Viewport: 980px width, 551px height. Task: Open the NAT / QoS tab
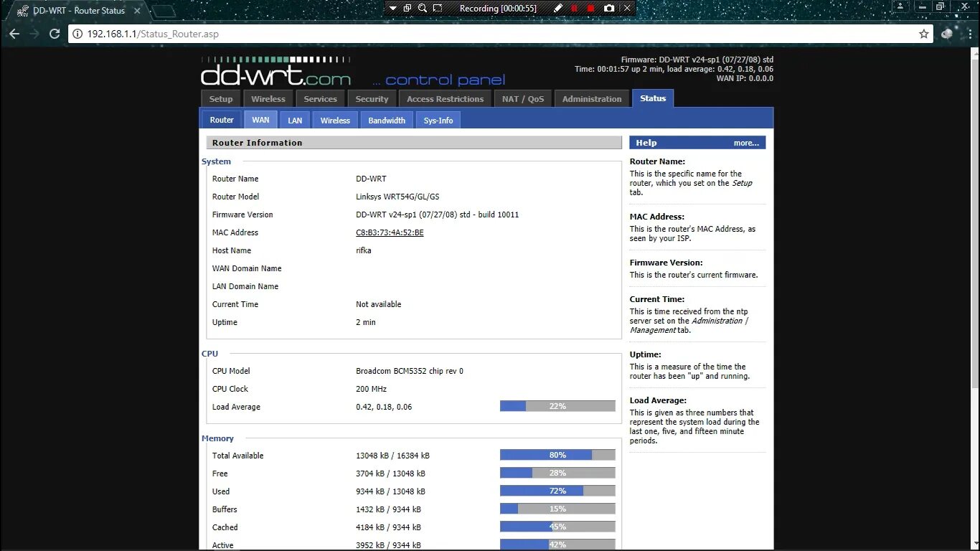(x=523, y=99)
